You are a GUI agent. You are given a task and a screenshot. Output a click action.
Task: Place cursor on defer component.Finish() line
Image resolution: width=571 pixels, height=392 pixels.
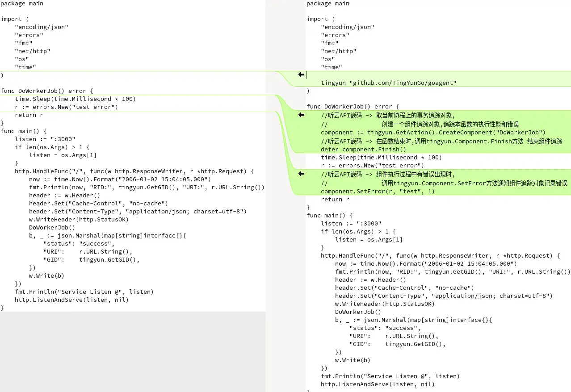[x=363, y=150]
